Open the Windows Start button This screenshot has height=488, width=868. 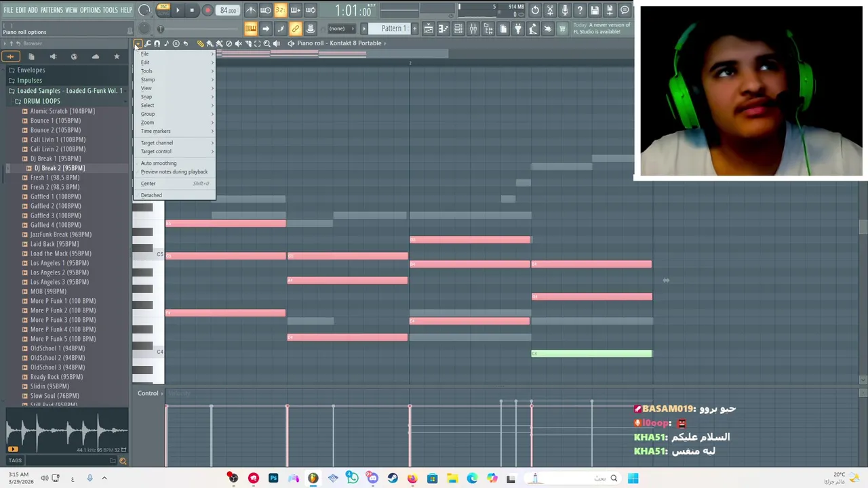pyautogui.click(x=633, y=479)
